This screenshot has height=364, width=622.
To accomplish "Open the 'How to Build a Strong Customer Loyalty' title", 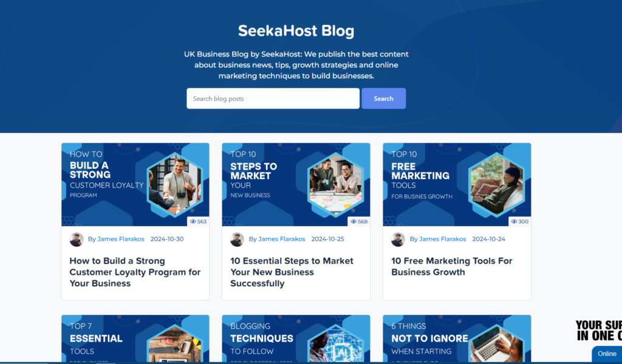I will tap(135, 272).
